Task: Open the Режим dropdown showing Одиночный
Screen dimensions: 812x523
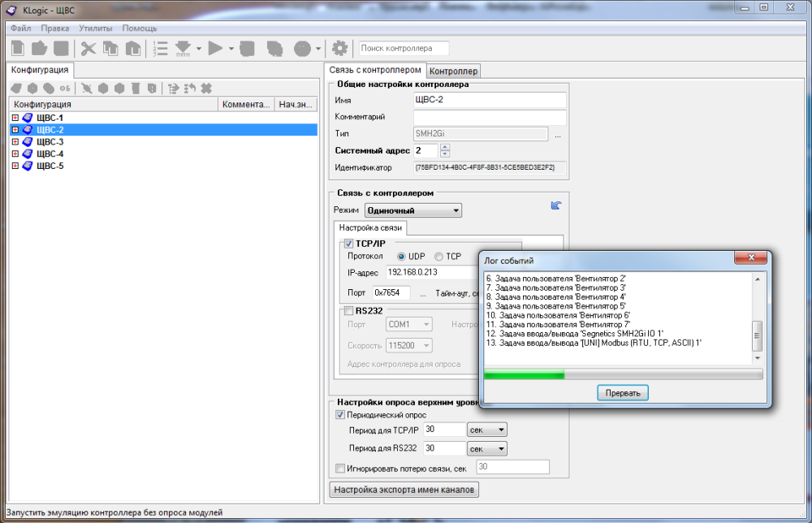Action: pos(412,210)
